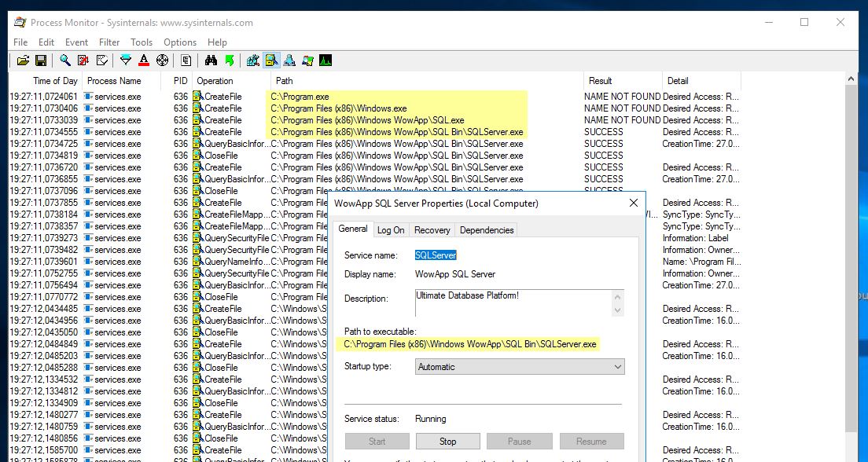
Task: Toggle capturing with the magnifying glass icon
Action: (x=64, y=60)
